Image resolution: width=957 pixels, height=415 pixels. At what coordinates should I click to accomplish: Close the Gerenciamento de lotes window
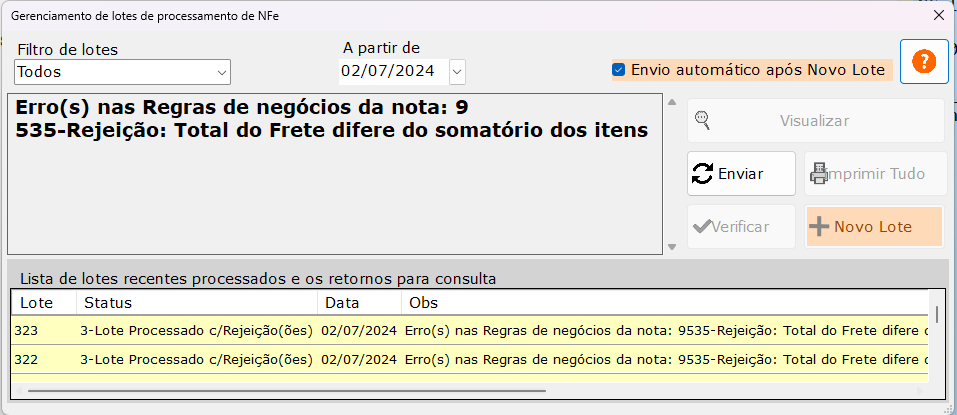pos(938,15)
